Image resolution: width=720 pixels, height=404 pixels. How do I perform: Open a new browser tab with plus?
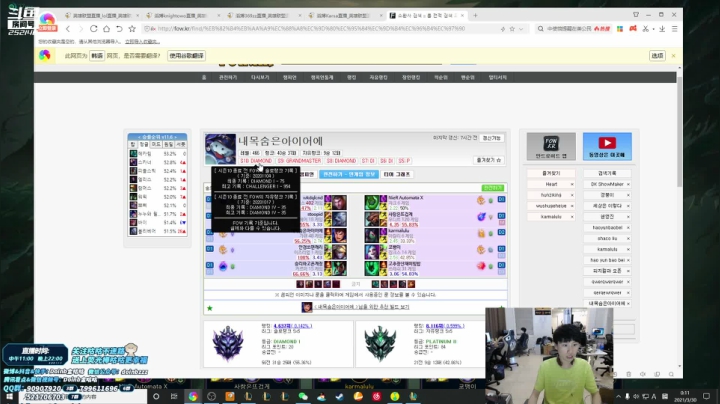pyautogui.click(x=475, y=16)
